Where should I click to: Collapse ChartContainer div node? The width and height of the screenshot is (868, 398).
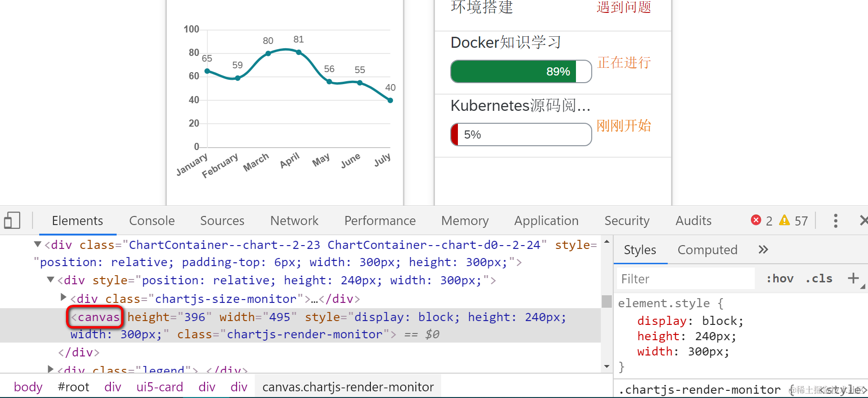[x=38, y=245]
